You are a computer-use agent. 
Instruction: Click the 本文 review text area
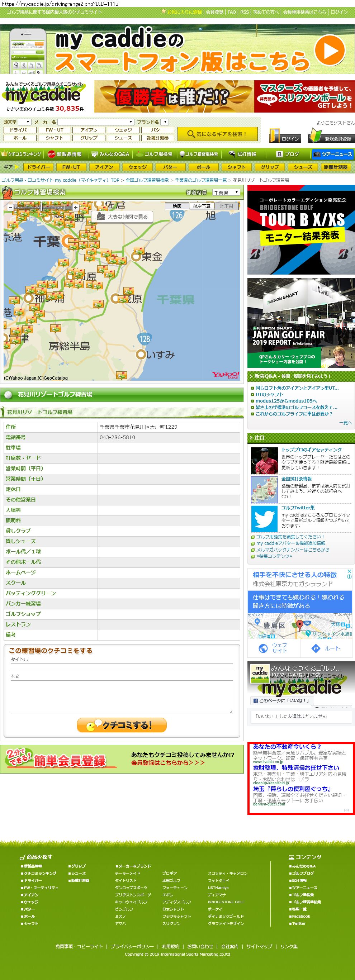click(122, 696)
